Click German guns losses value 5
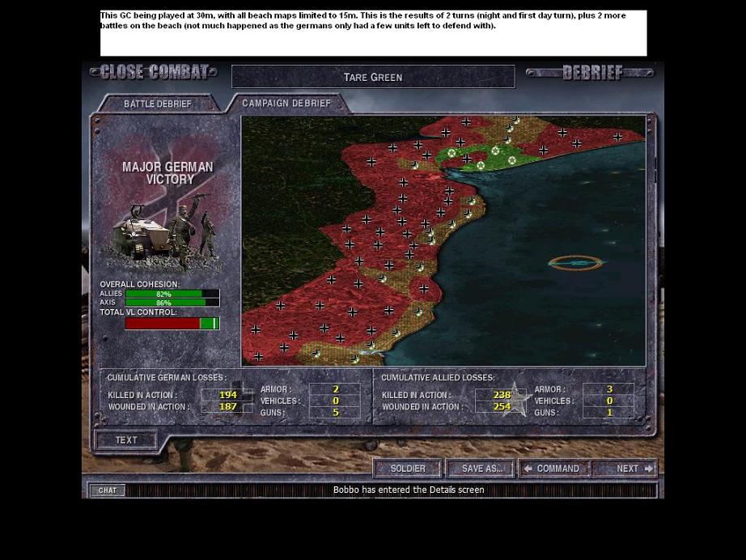The height and width of the screenshot is (560, 746). coord(336,413)
